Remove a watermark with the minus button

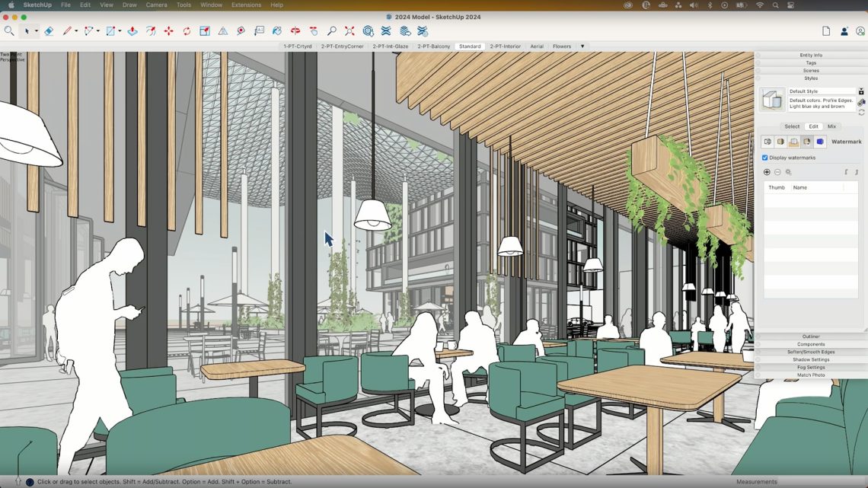777,172
